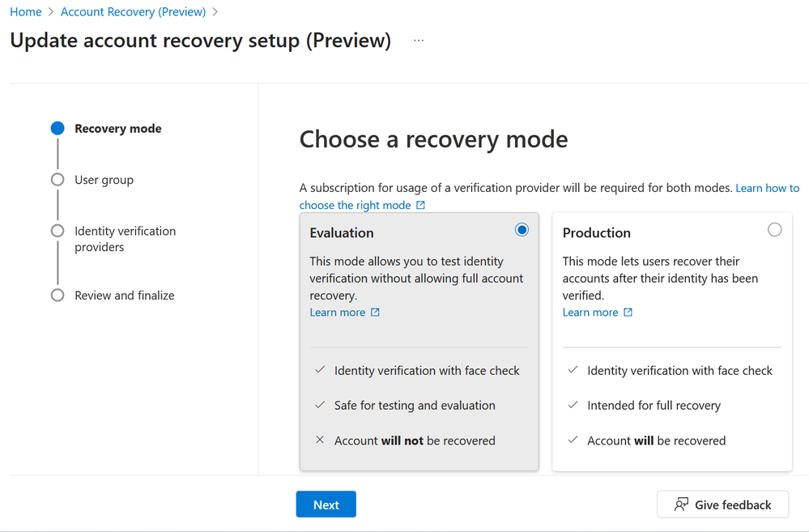The width and height of the screenshot is (809, 532).
Task: Click the User group step circle
Action: 57,180
